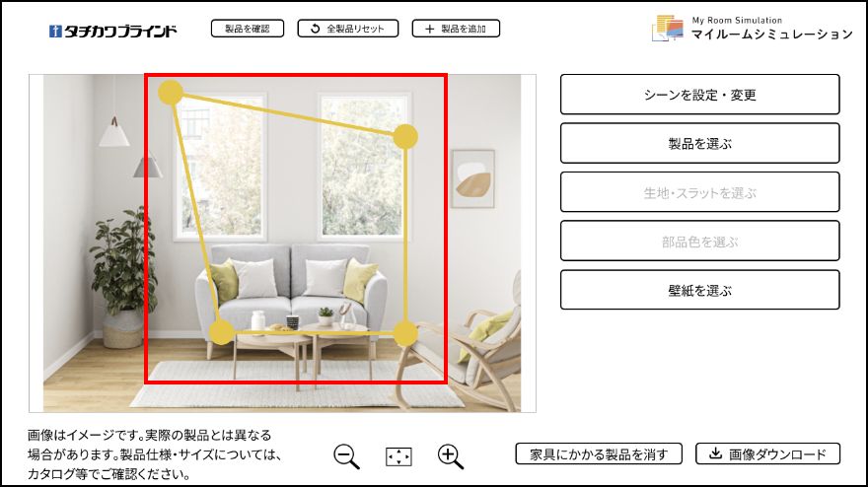
Task: Open シーンを設定・変更 panel
Action: (x=699, y=95)
